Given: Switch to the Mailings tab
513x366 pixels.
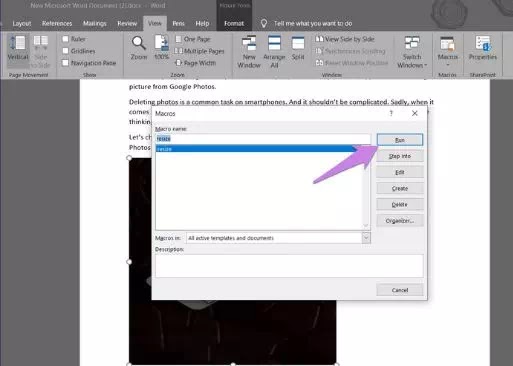Looking at the screenshot, I should 95,23.
